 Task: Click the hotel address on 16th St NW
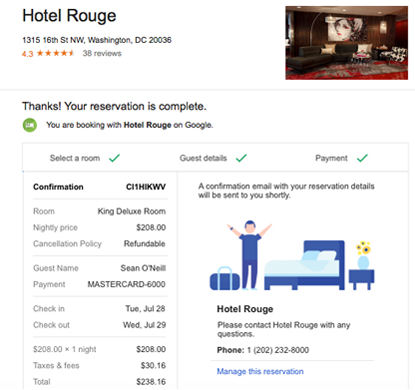tap(97, 40)
